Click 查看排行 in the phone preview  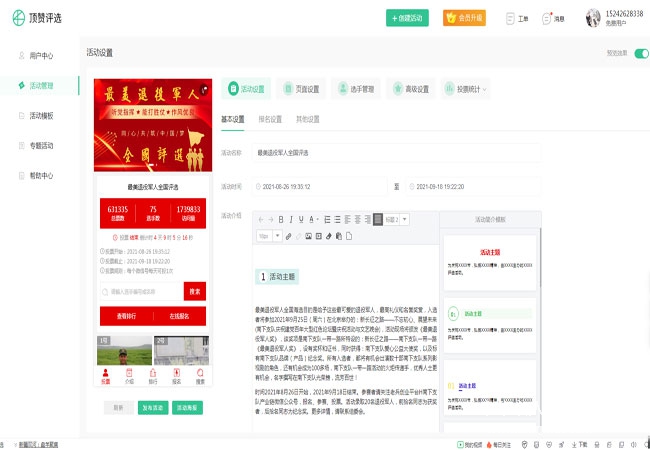126,316
